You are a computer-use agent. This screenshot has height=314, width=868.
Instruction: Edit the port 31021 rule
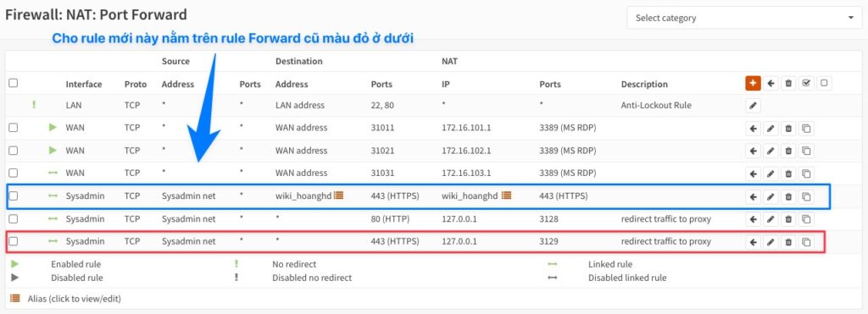coord(771,151)
